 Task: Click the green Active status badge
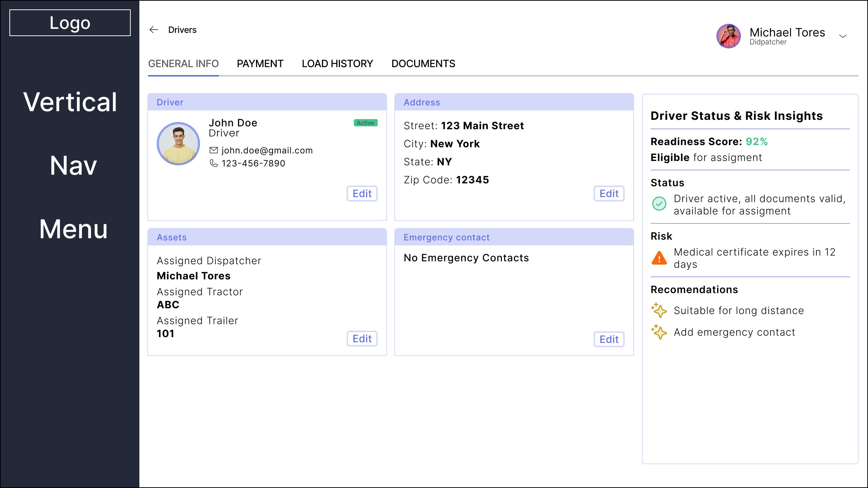(365, 123)
